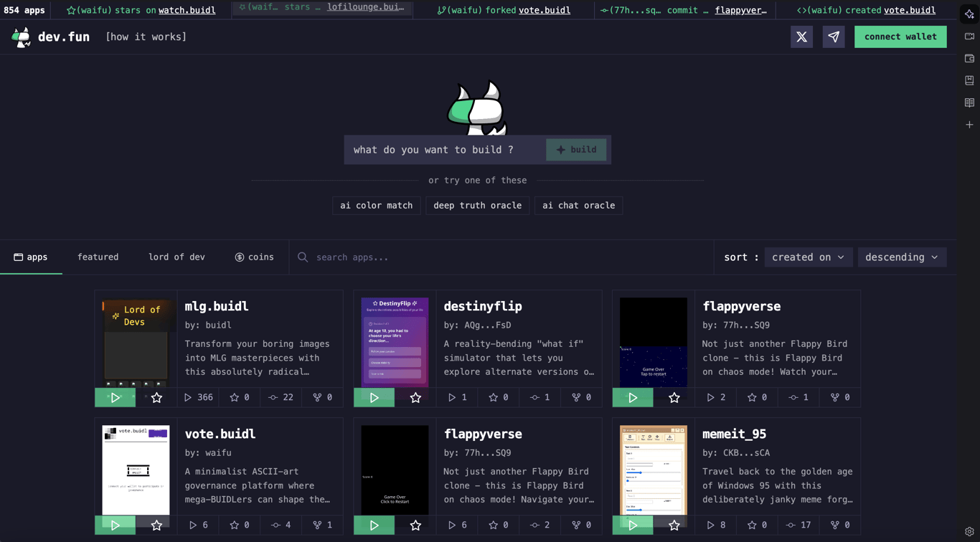
Task: Toggle the star button on the vote.buidl card
Action: coord(156,525)
